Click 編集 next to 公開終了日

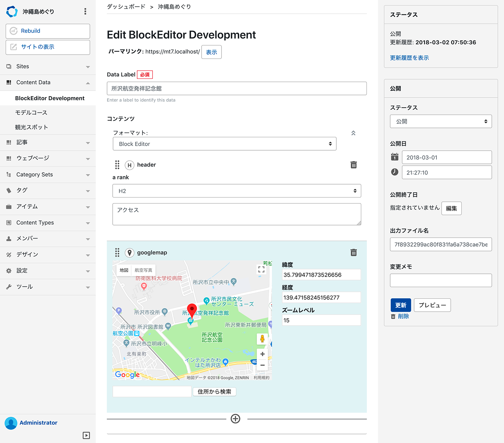(x=451, y=208)
